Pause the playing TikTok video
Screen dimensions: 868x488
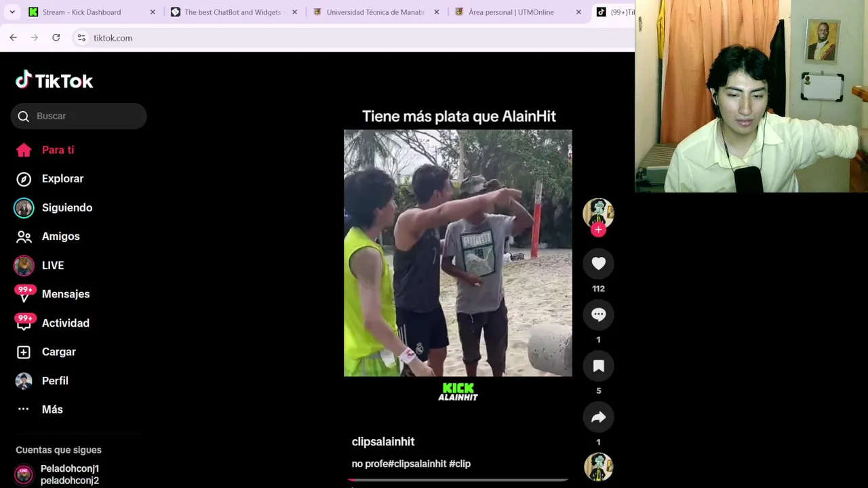458,253
